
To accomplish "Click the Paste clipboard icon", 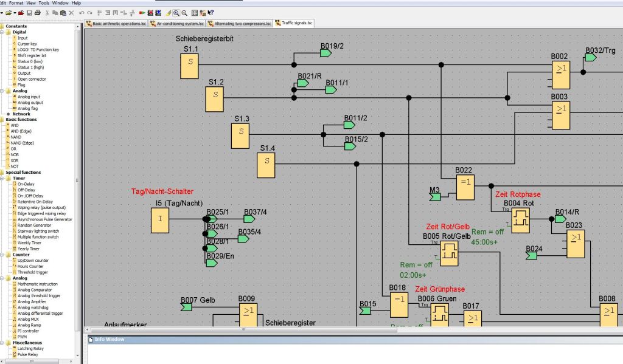I will pyautogui.click(x=63, y=13).
